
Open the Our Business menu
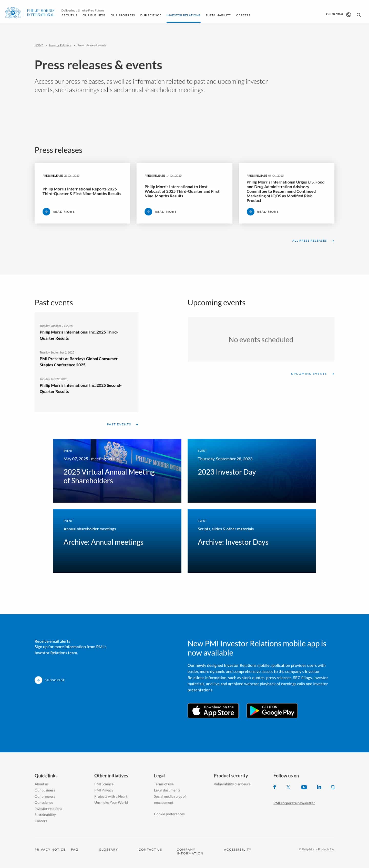pyautogui.click(x=94, y=16)
